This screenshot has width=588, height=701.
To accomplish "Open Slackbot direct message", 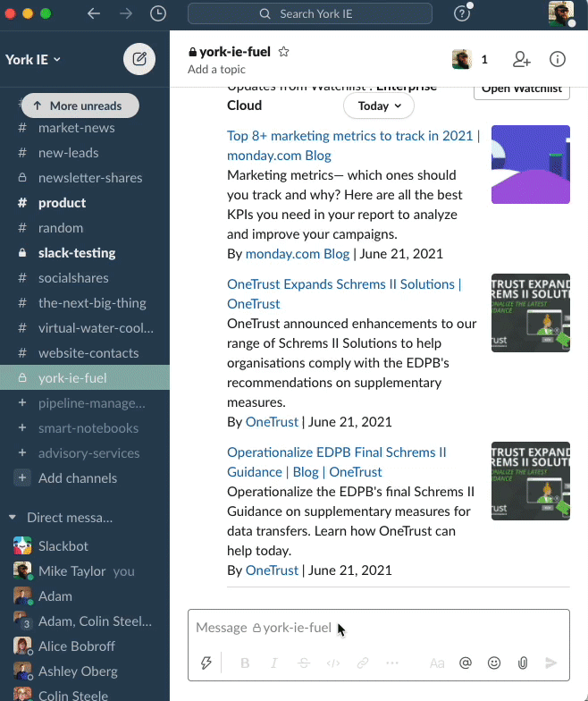I will click(85, 545).
